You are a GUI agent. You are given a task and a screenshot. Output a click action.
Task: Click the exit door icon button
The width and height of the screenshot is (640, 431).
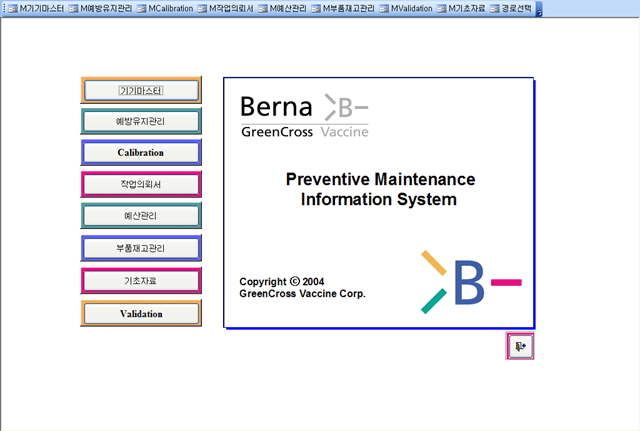tap(520, 347)
